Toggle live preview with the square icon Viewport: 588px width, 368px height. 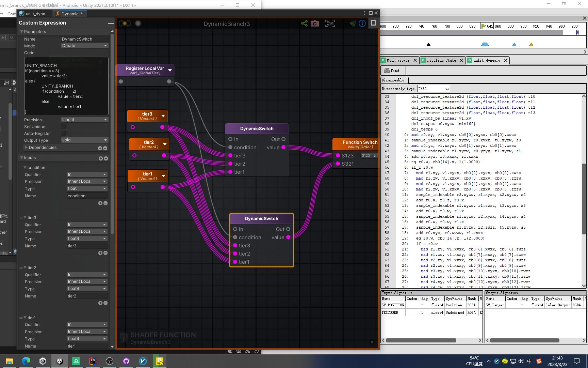coord(373,23)
